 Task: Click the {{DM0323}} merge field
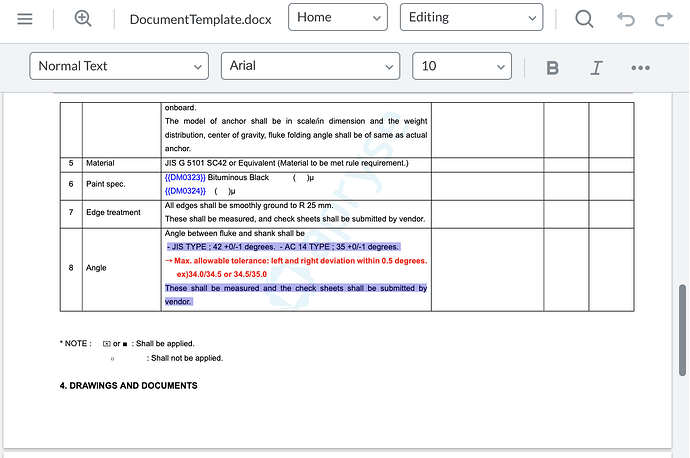(x=185, y=177)
